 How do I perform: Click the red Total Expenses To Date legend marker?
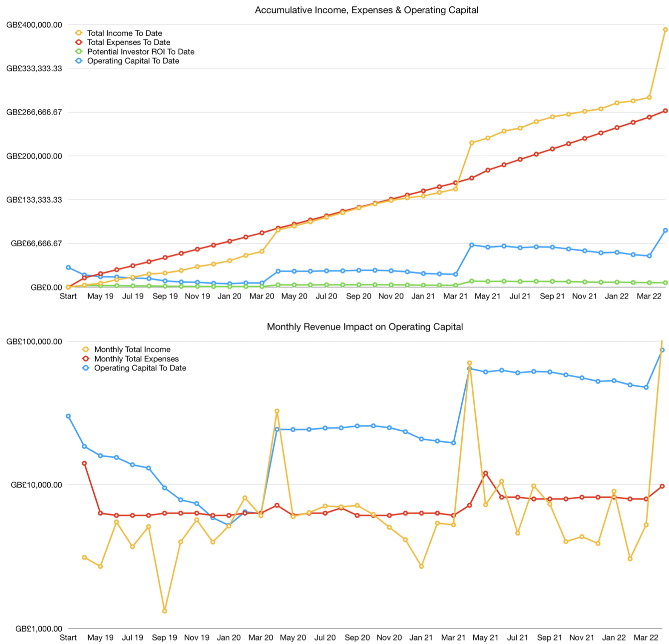tap(79, 42)
